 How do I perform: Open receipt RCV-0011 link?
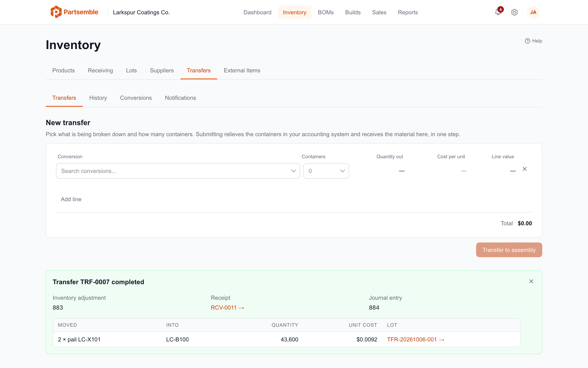coord(227,308)
